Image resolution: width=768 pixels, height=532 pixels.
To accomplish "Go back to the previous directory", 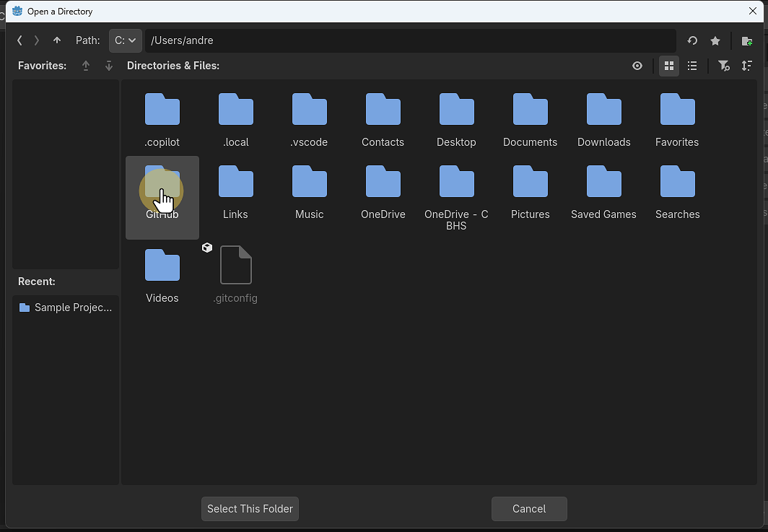I will (x=19, y=40).
